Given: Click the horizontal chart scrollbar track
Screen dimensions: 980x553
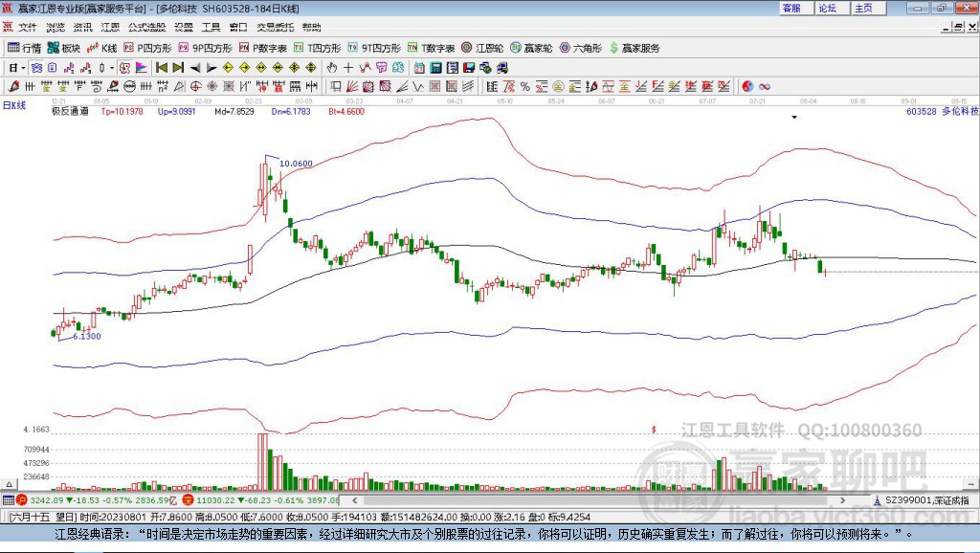Looking at the screenshot, I should 599,500.
